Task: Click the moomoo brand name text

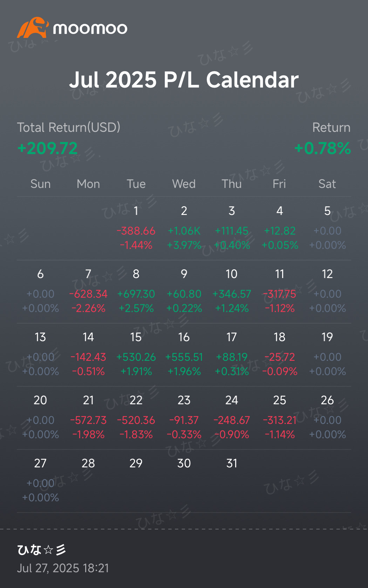Action: click(90, 28)
